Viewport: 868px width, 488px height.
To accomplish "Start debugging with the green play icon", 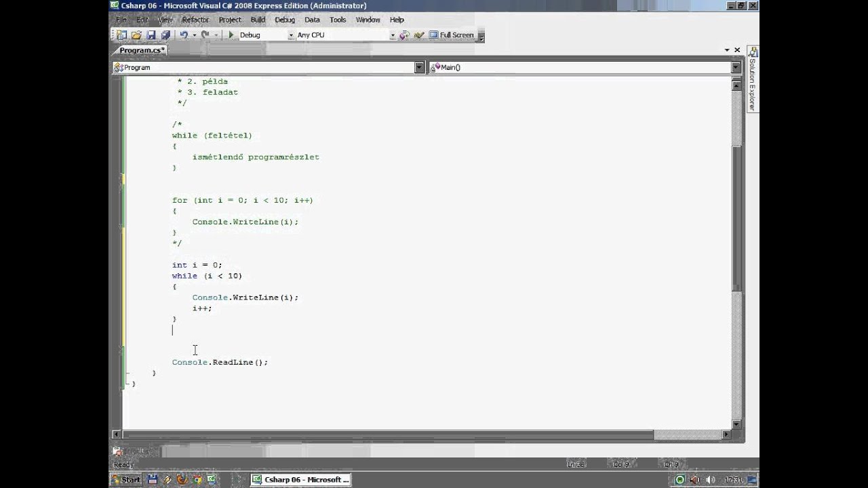I will 231,35.
